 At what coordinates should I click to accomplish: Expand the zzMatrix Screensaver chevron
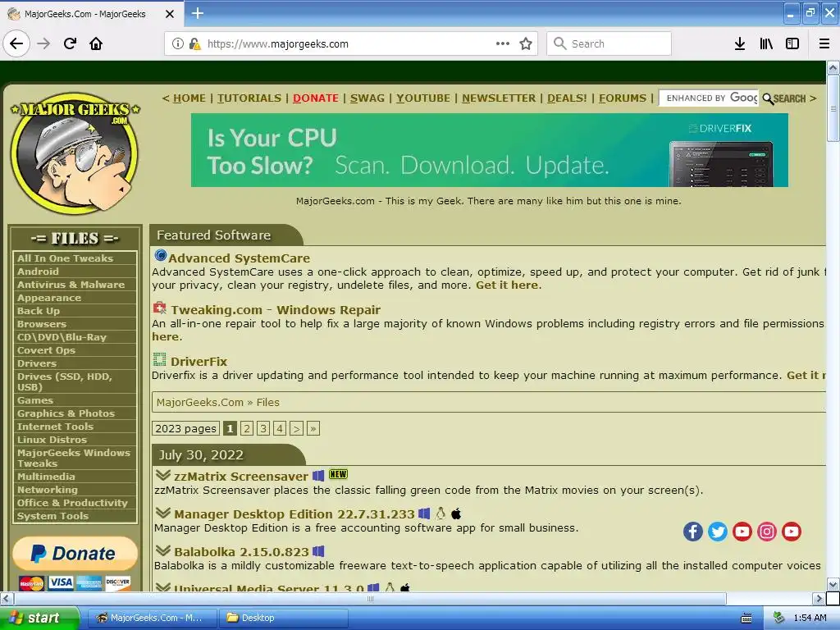163,475
